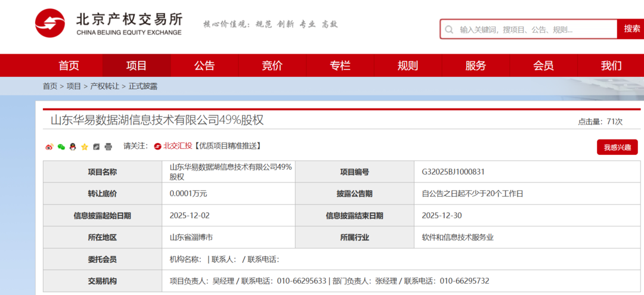Open the 规则 menu item

pyautogui.click(x=408, y=66)
